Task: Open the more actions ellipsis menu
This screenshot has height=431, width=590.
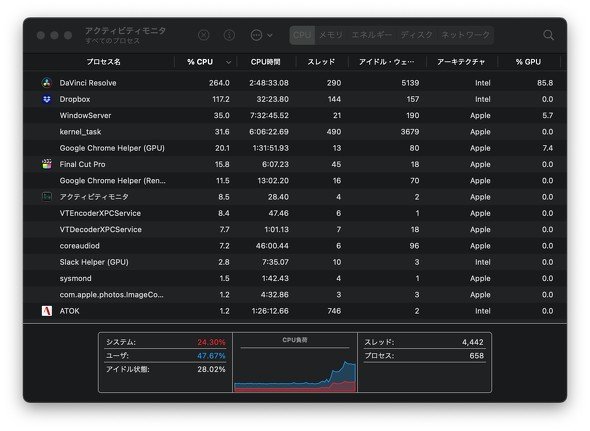Action: [x=261, y=35]
